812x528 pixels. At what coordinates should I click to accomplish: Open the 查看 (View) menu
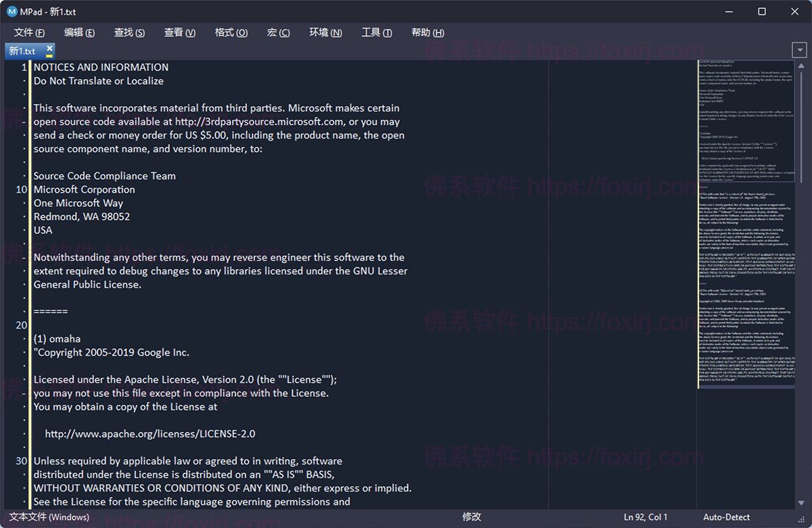tap(179, 32)
